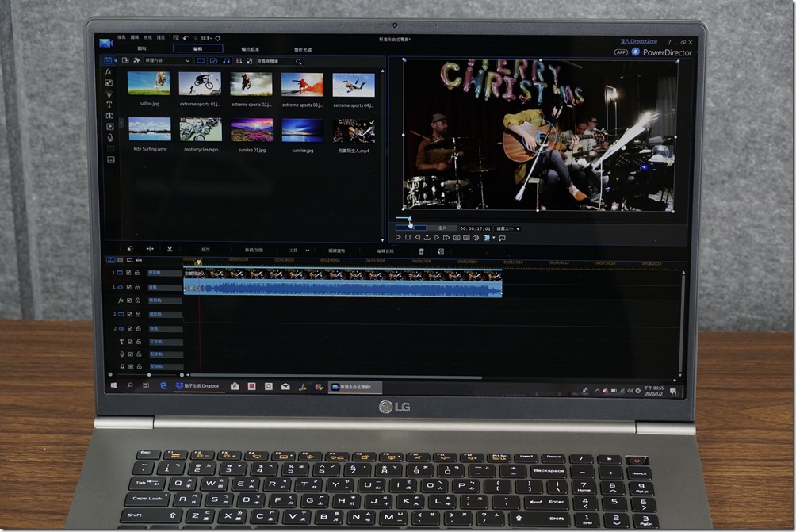Open the 3D mode dropdown arrow
Image resolution: width=796 pixels, height=532 pixels.
[x=493, y=238]
